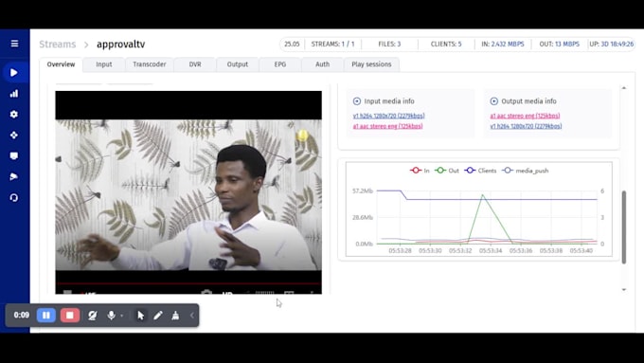The width and height of the screenshot is (644, 363).
Task: Switch to the DVR tab
Action: coord(195,64)
